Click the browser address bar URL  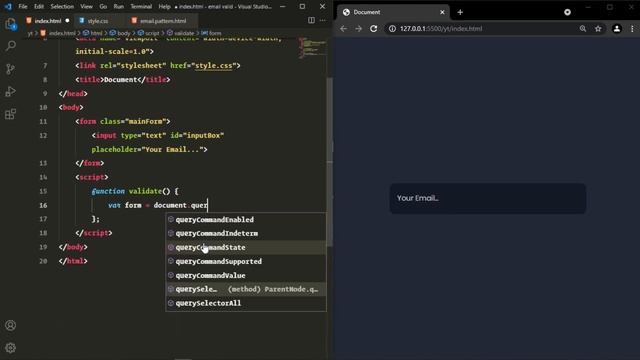(x=441, y=29)
